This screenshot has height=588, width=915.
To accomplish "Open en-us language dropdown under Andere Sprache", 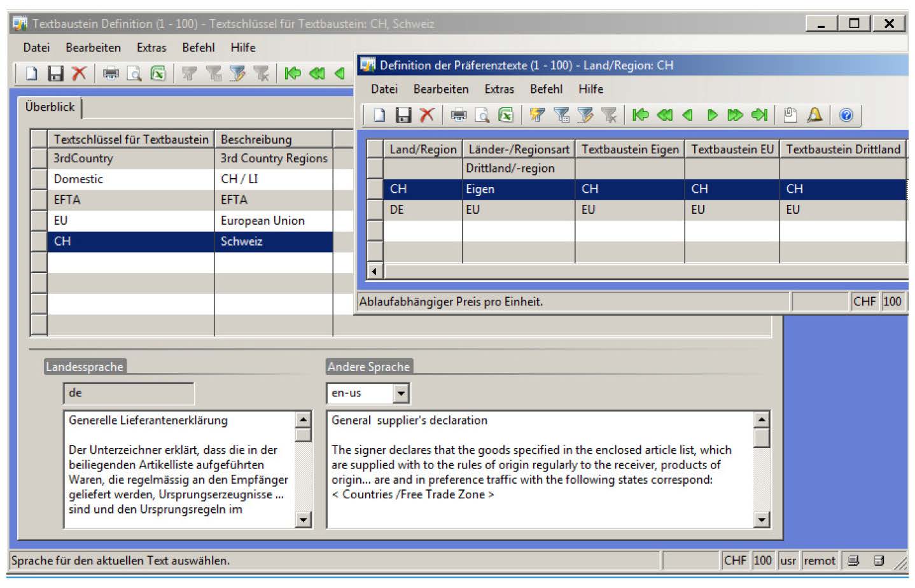I will [x=400, y=393].
